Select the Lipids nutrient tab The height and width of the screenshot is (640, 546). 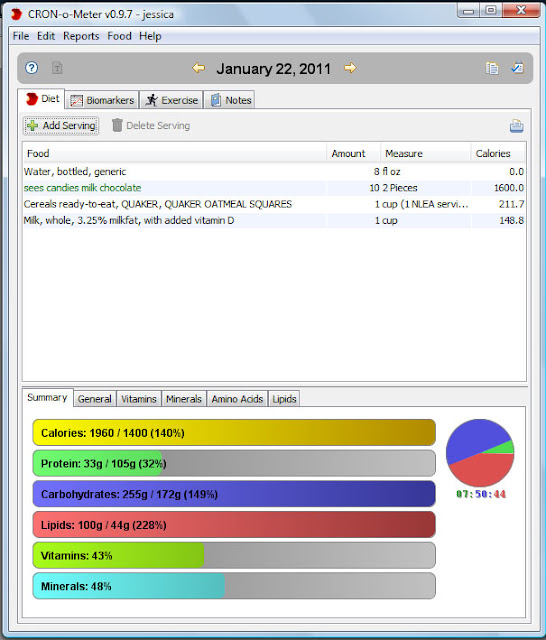284,399
